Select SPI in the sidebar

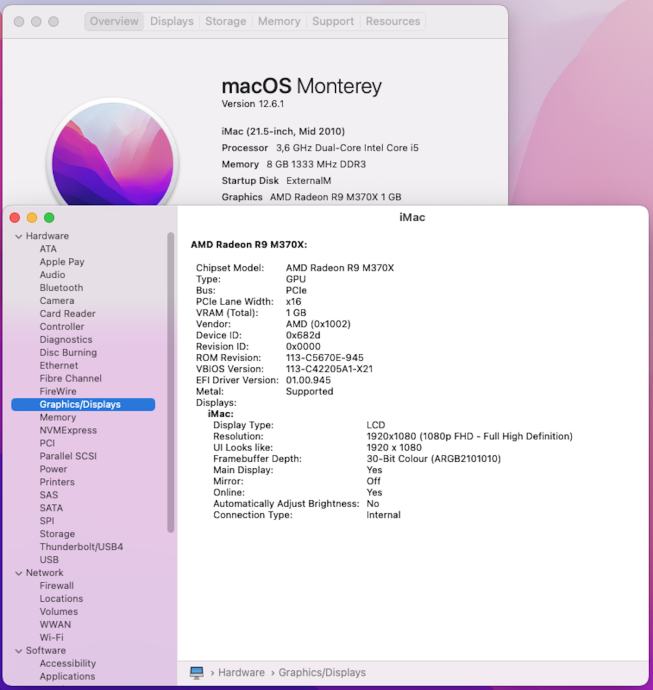tap(47, 521)
